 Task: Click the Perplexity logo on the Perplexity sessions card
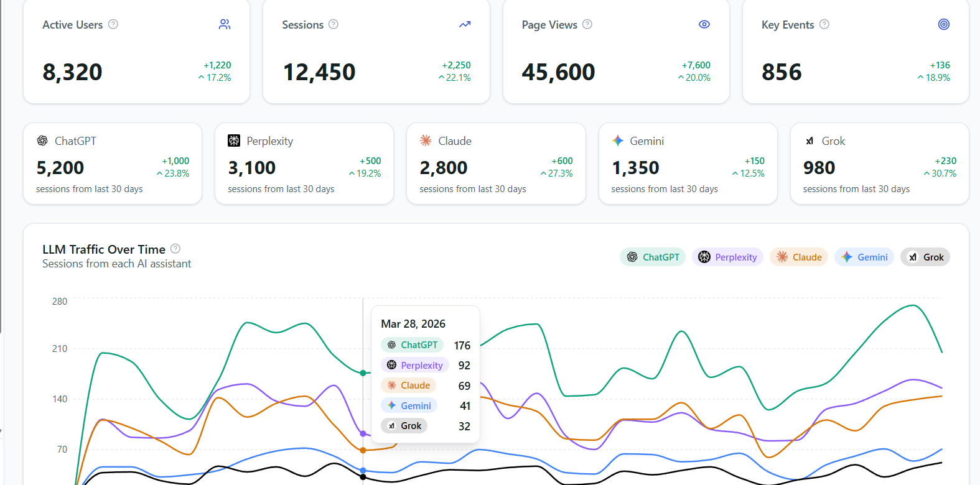(x=234, y=141)
